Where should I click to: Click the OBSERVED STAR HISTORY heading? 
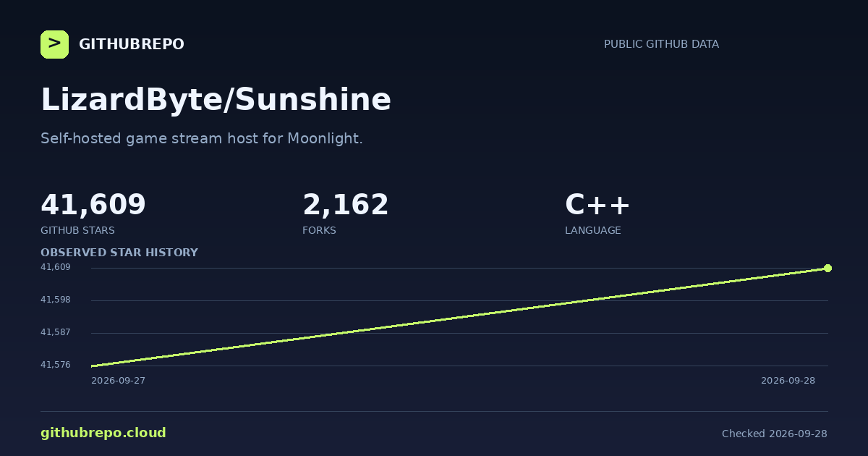(119, 253)
